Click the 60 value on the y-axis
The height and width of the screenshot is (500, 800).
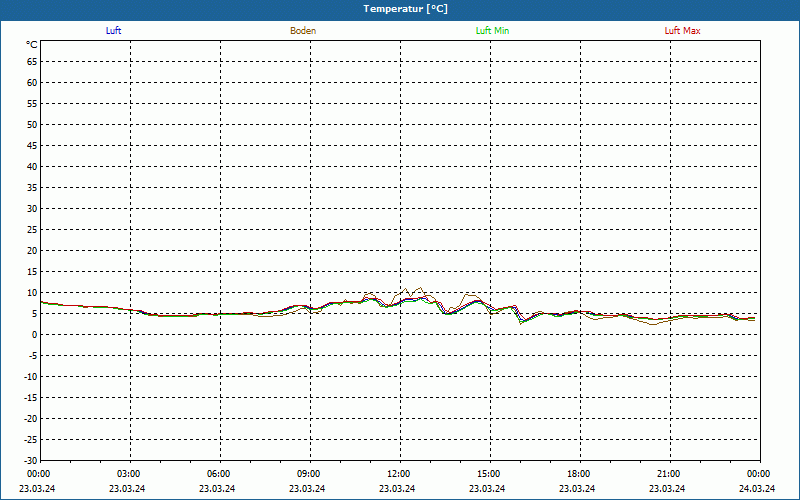click(32, 83)
